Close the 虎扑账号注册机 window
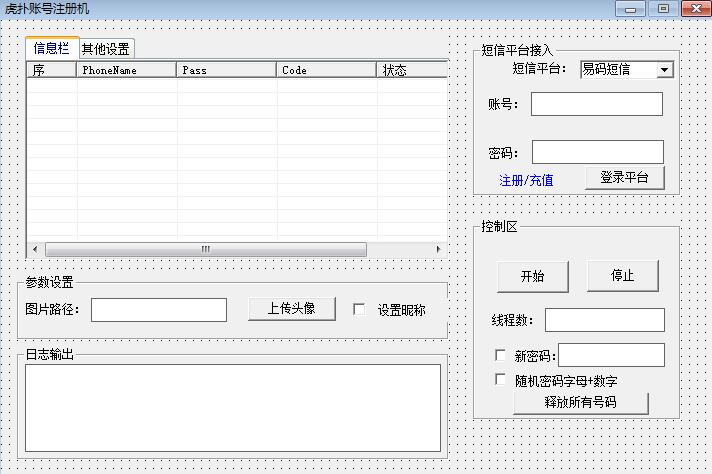 pos(696,9)
